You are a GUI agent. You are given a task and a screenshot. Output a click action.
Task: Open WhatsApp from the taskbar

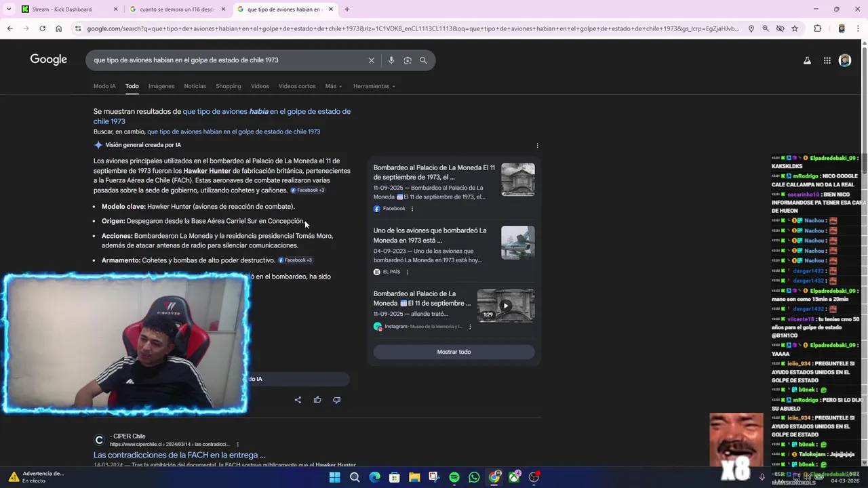coord(474,477)
